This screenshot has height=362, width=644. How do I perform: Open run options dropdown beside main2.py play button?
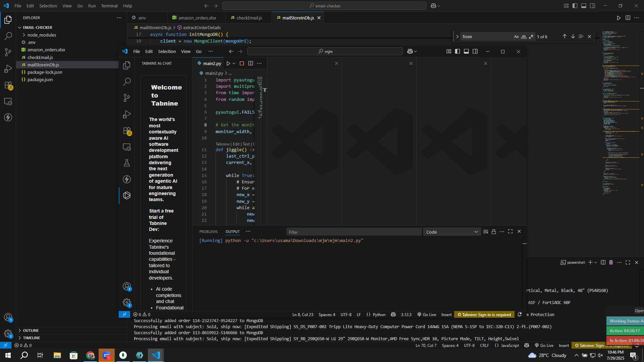pyautogui.click(x=234, y=63)
